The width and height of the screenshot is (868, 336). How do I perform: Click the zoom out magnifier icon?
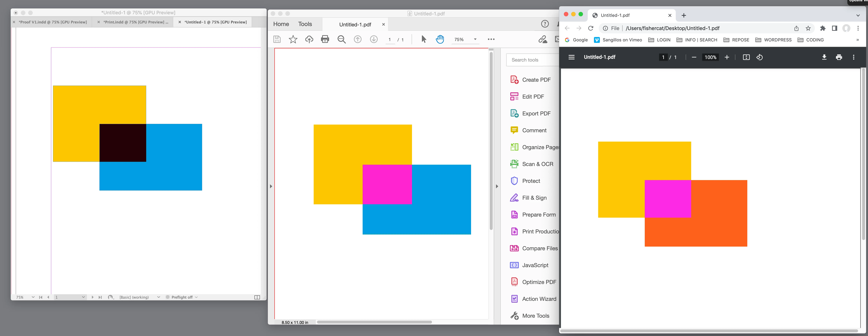click(341, 39)
